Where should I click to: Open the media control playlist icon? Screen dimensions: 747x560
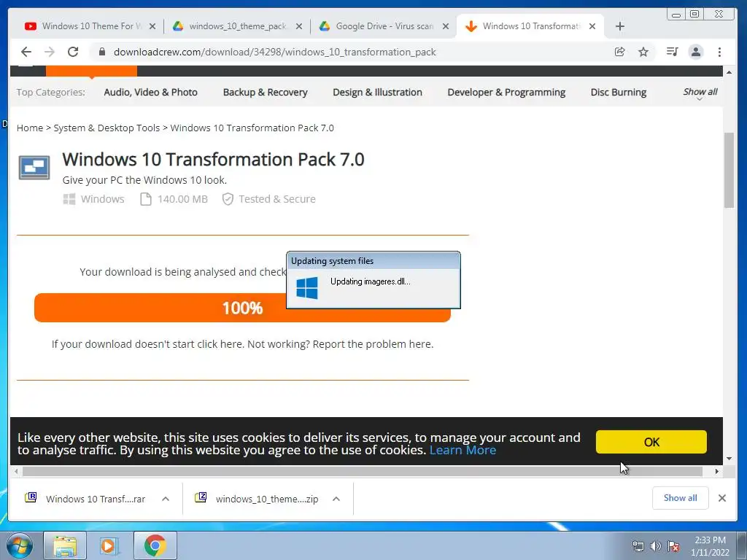(672, 52)
